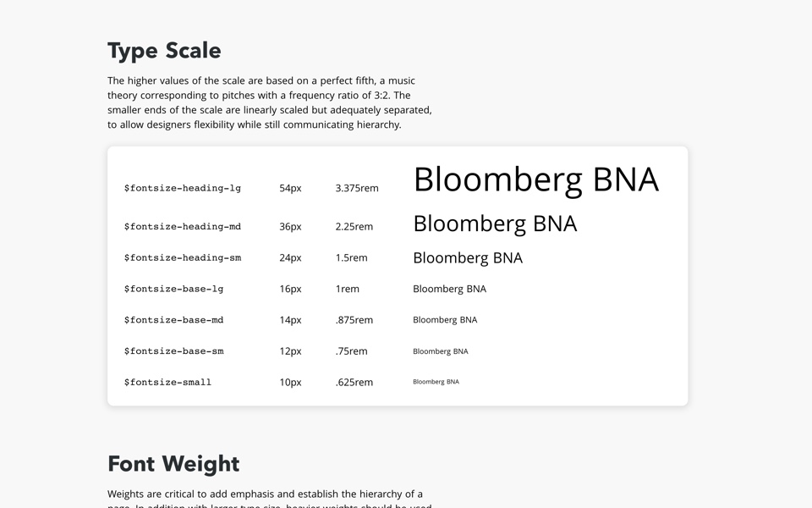Click the perfect fifth description paragraph
Image resolution: width=812 pixels, height=508 pixels.
click(x=270, y=102)
